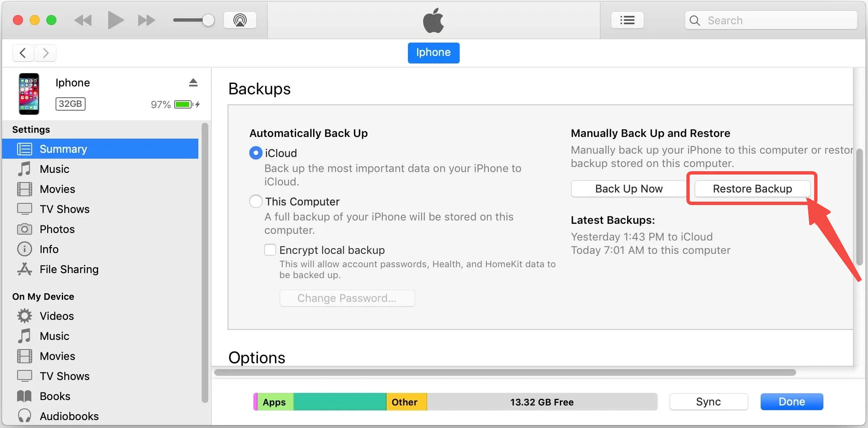This screenshot has height=428, width=868.
Task: Select This Computer backup option
Action: (256, 202)
